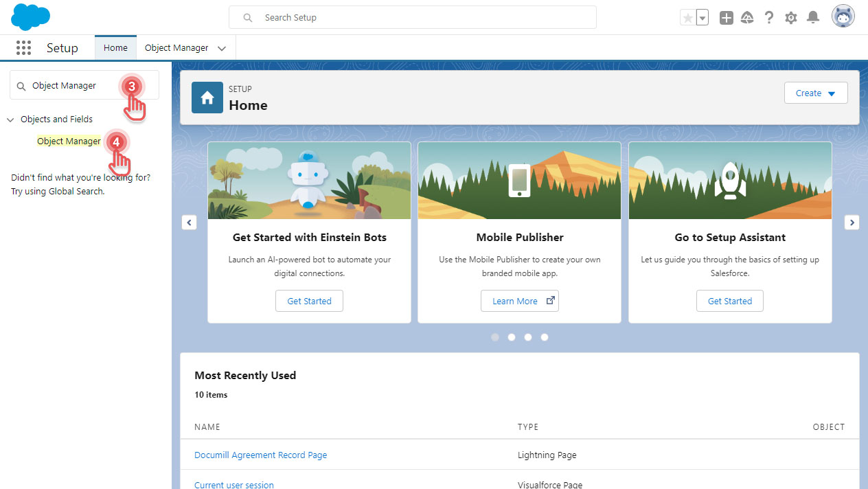
Task: Open the Create dropdown menu
Action: [815, 93]
